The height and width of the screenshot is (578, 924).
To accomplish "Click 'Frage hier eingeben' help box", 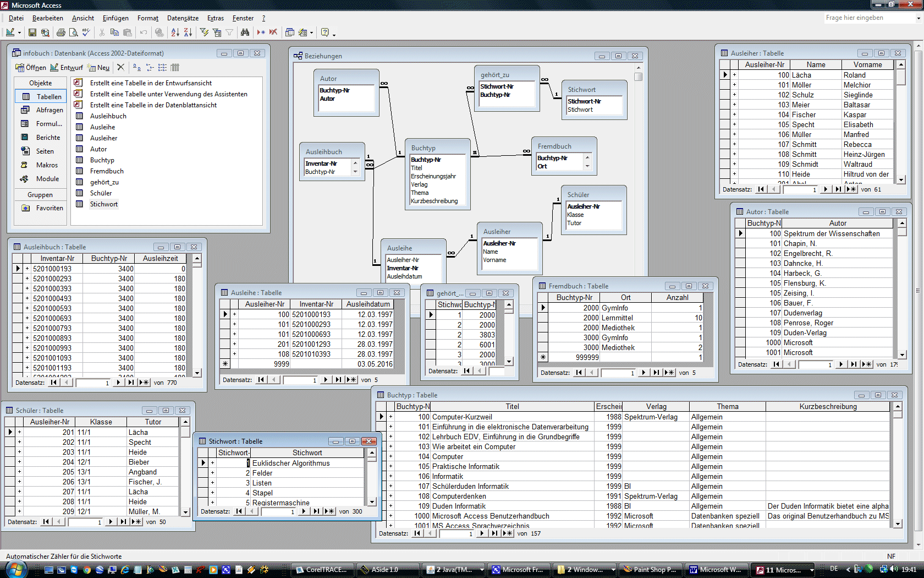I will pyautogui.click(x=869, y=18).
